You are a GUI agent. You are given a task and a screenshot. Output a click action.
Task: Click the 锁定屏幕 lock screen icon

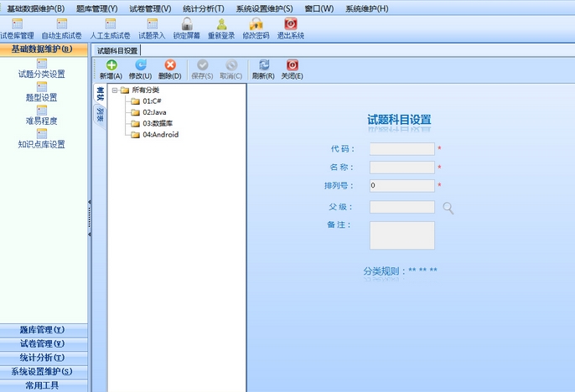pos(187,24)
